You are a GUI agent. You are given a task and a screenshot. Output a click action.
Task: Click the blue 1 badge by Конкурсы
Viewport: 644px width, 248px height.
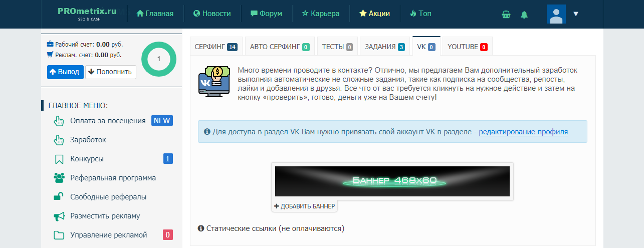[x=168, y=159]
